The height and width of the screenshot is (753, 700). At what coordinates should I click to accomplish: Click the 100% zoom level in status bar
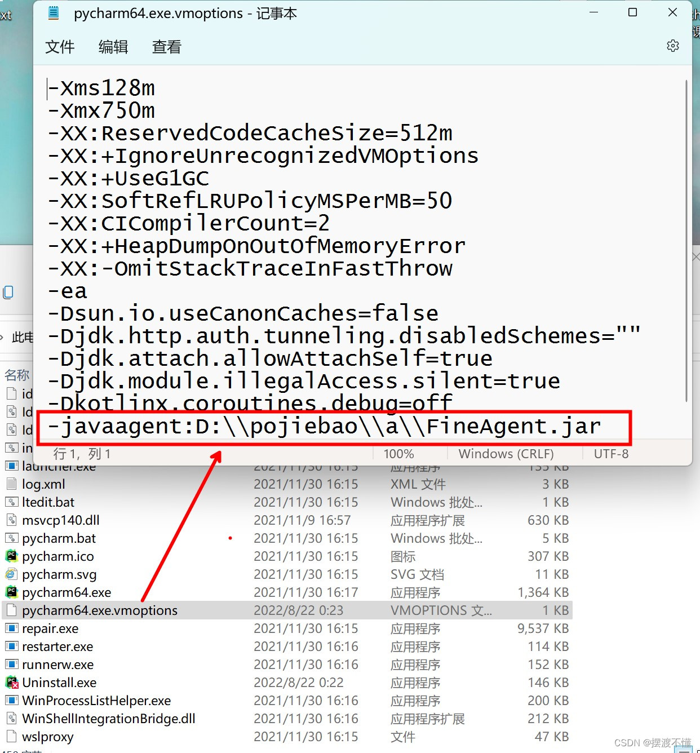[398, 454]
